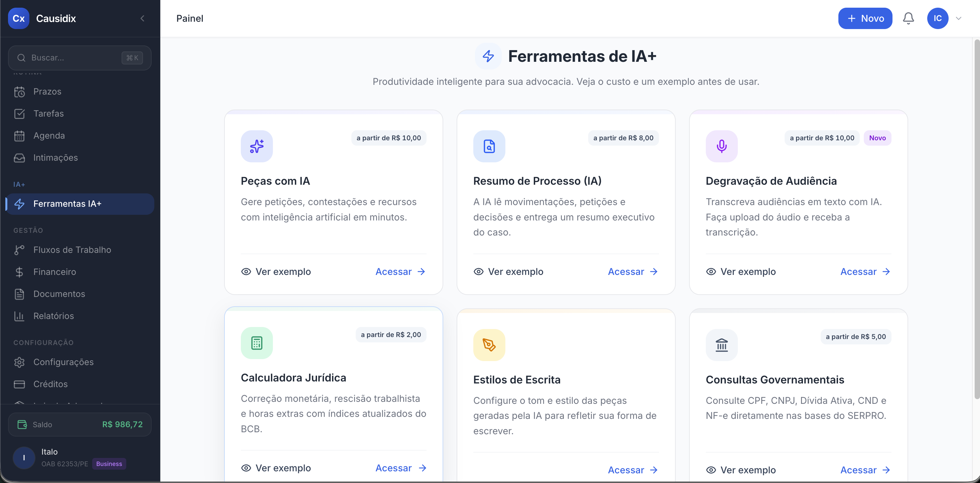Click the Painel breadcrumb title
Viewport: 980px width, 483px height.
pyautogui.click(x=189, y=18)
